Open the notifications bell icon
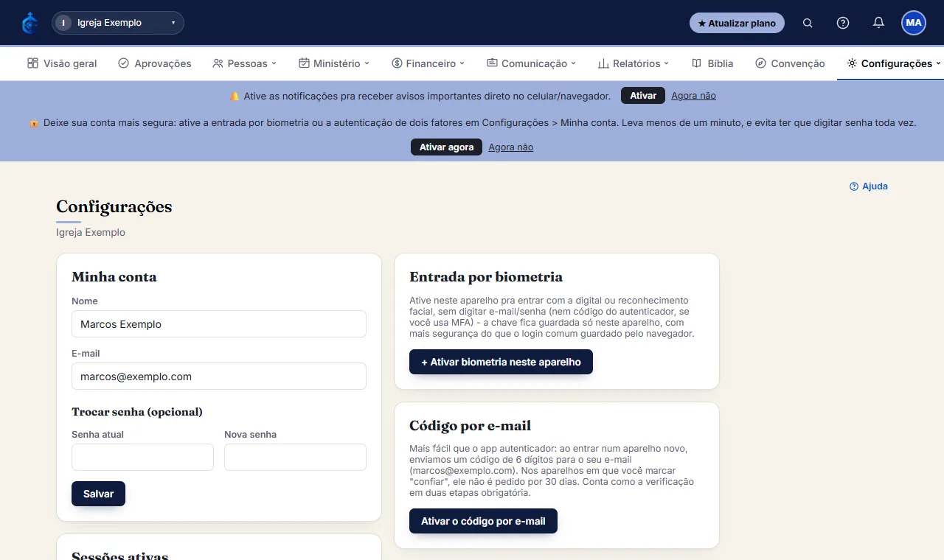The height and width of the screenshot is (560, 944). [878, 23]
